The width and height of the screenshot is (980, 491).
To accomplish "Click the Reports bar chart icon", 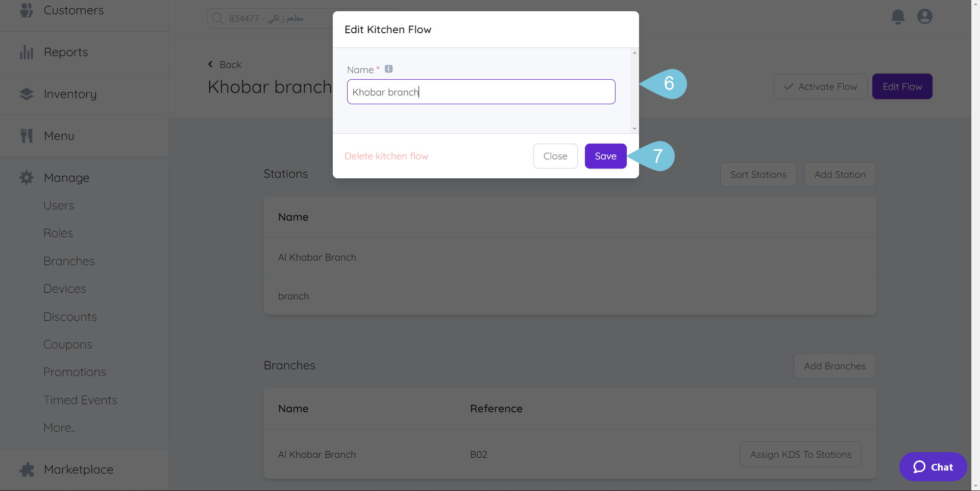I will tap(27, 52).
